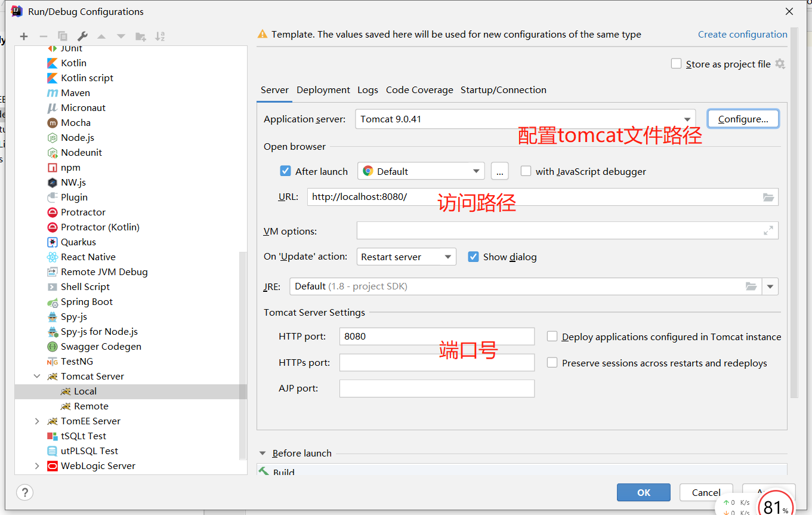This screenshot has width=812, height=515.
Task: Collapse the Tomcat Server tree node
Action: click(x=37, y=376)
